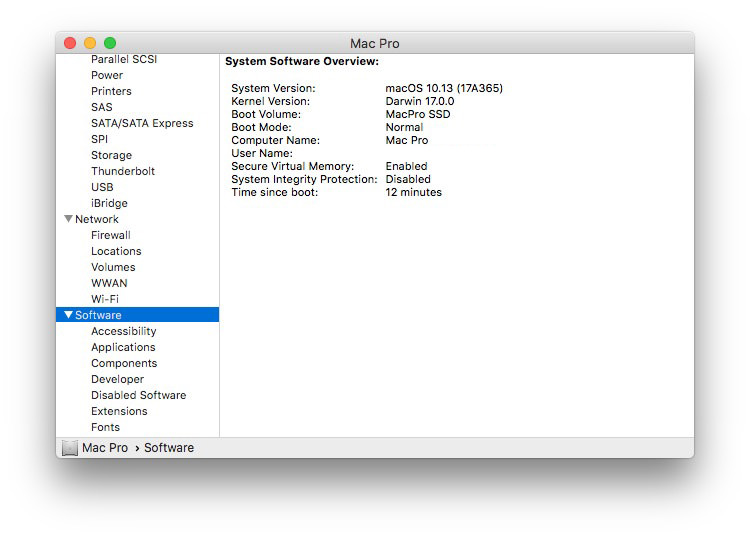Select Fonts in the sidebar
This screenshot has height=538, width=750.
coord(106,427)
